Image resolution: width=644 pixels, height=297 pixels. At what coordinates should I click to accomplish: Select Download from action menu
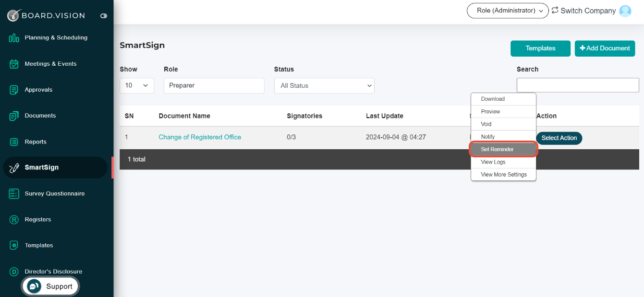click(x=503, y=99)
